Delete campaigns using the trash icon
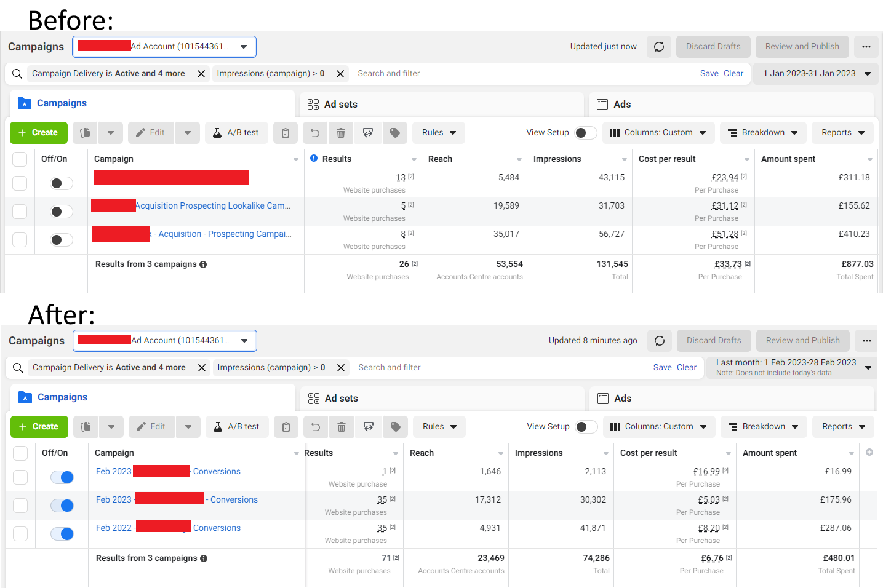 click(341, 132)
